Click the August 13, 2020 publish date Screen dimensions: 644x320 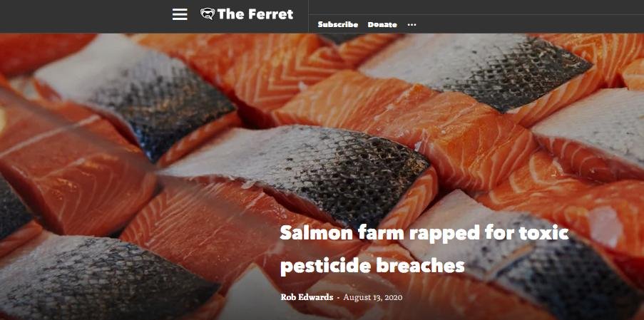(x=372, y=297)
